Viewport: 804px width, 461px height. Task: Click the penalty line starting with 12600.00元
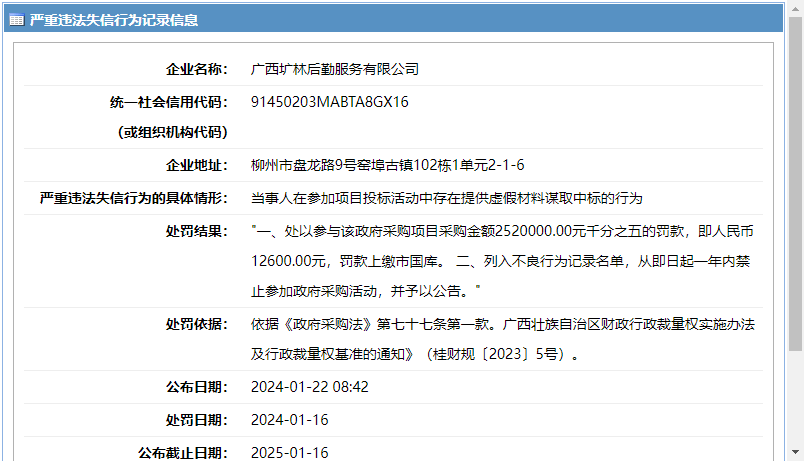[x=500, y=261]
